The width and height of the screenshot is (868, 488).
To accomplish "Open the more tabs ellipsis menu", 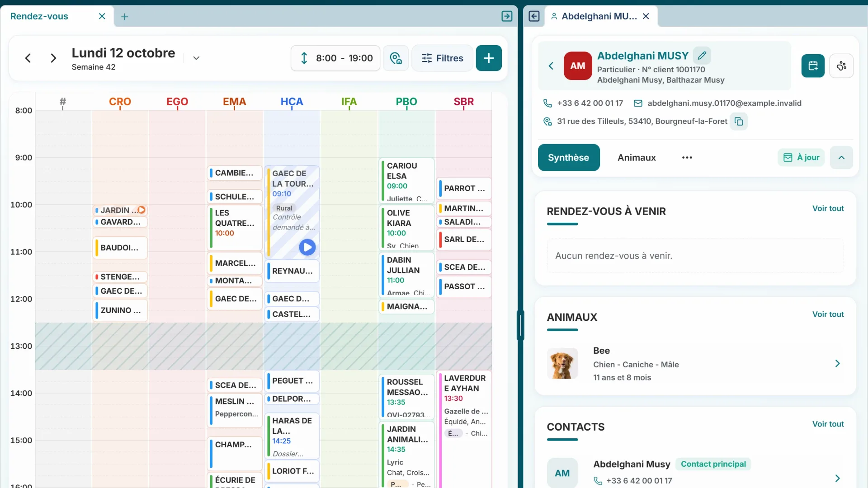I will (x=687, y=158).
